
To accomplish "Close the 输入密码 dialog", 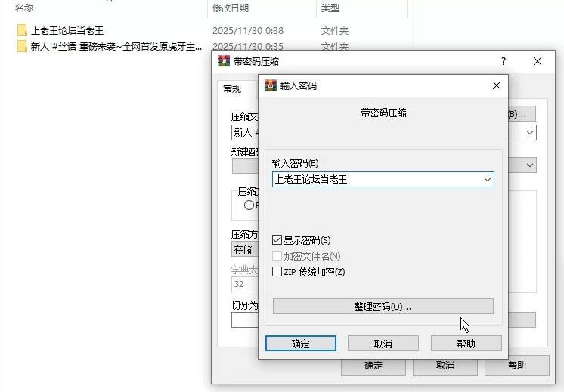I will pos(497,85).
